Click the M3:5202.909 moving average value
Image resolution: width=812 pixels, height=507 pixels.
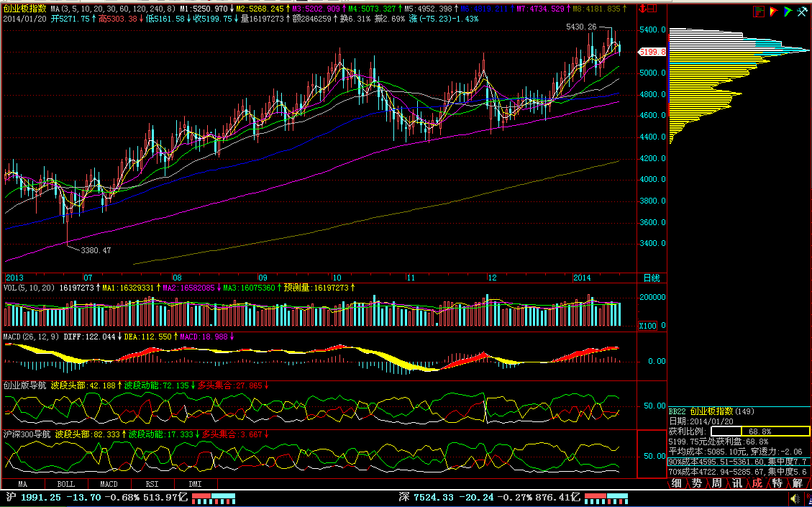click(317, 9)
